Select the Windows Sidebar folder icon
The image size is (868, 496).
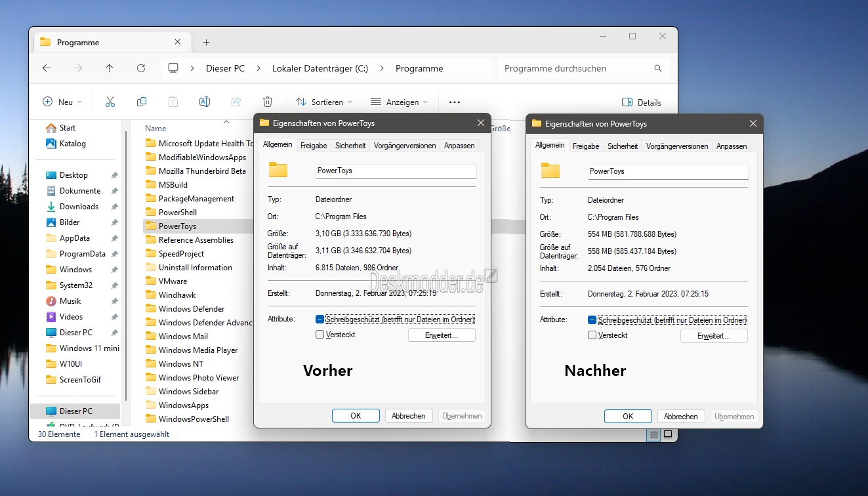pyautogui.click(x=151, y=391)
